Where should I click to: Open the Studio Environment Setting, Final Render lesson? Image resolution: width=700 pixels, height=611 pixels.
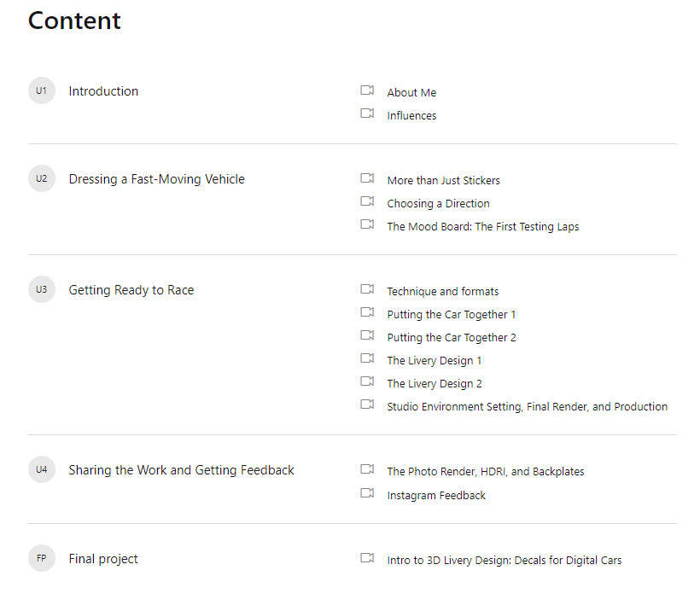[528, 406]
